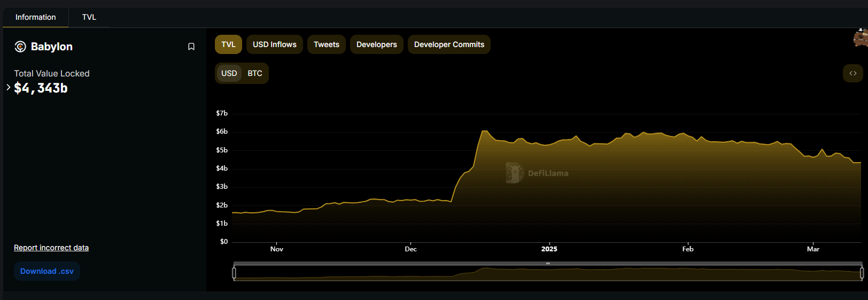Click the $4b label on the y-axis
The height and width of the screenshot is (300, 868).
(222, 168)
